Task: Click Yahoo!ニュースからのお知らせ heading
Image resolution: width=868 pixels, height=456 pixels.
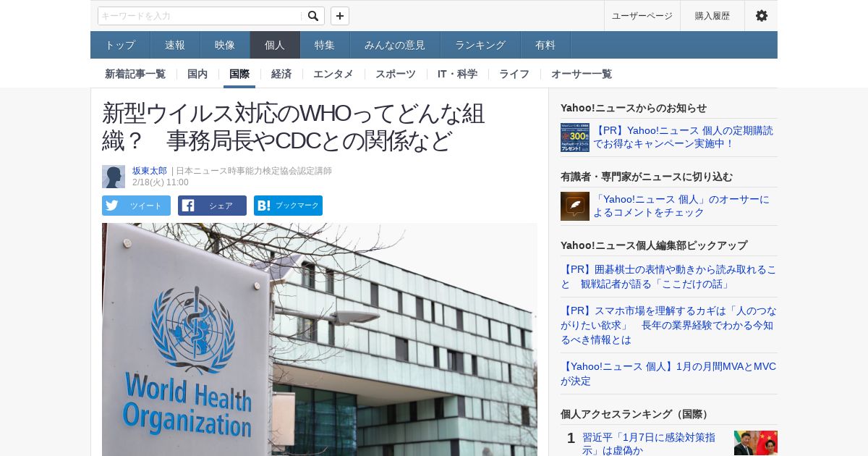Action: click(x=634, y=108)
